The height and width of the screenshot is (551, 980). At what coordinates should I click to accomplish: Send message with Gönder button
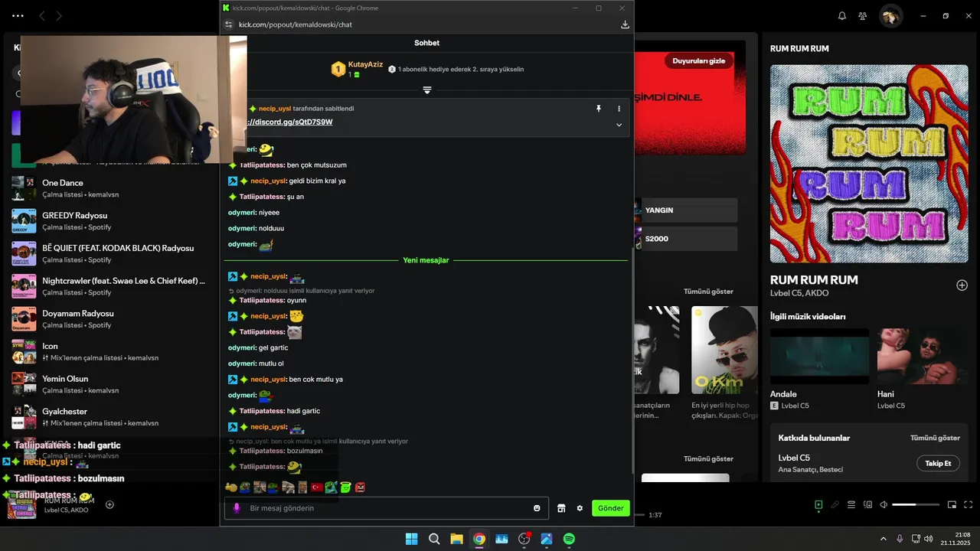[611, 508]
